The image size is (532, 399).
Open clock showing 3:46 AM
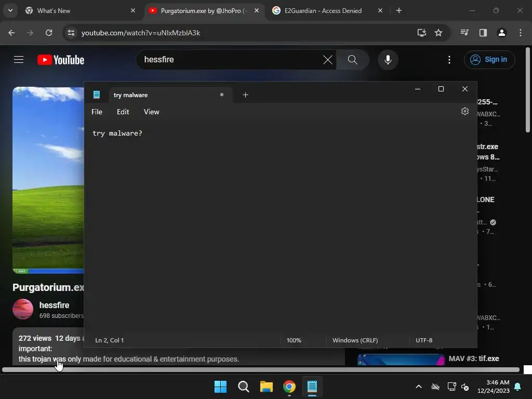click(494, 387)
